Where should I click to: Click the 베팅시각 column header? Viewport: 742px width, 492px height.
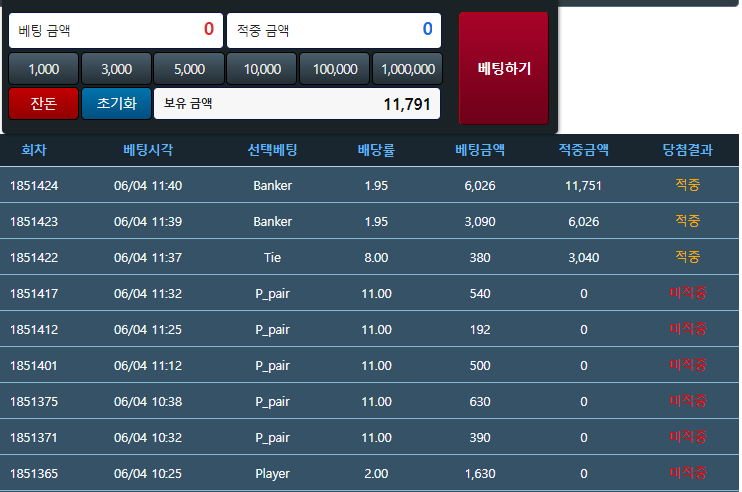(x=148, y=150)
